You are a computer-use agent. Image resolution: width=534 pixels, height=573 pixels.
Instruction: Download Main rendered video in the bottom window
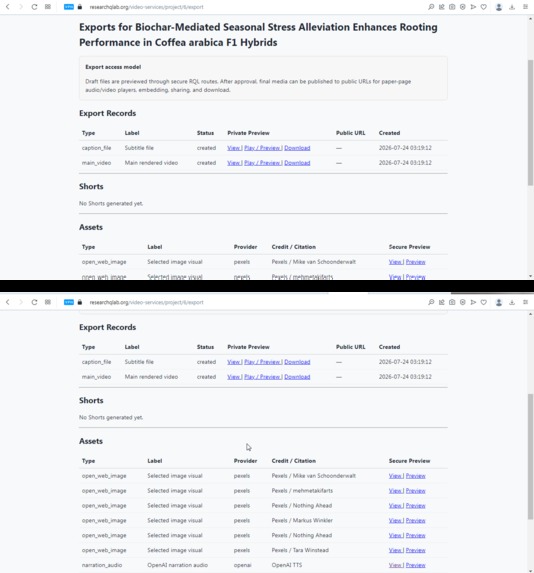pos(297,377)
